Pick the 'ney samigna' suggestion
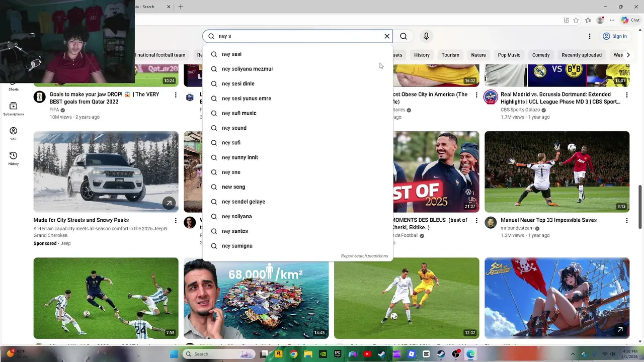 coord(297,246)
